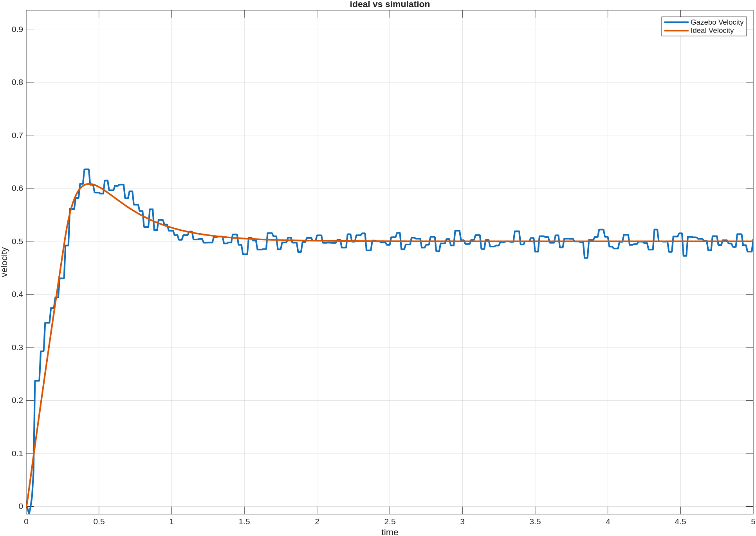Click the "velocity" y-axis label
The width and height of the screenshot is (756, 536).
click(5, 262)
